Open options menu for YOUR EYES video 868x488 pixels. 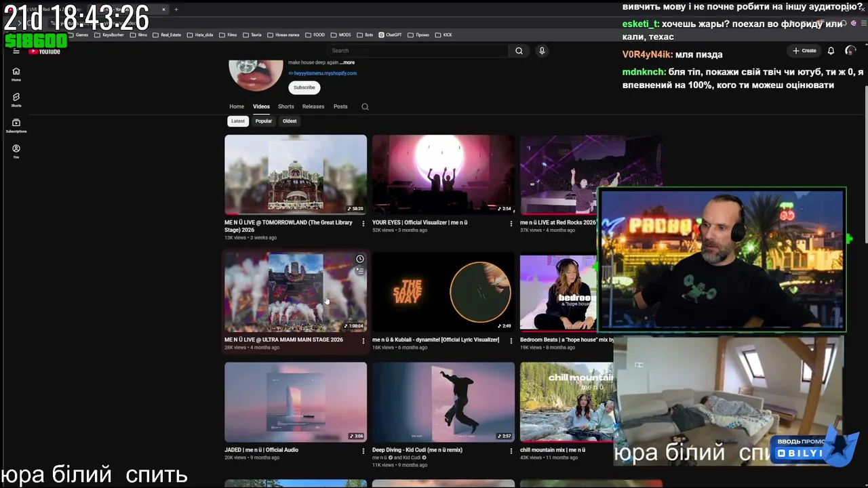[x=511, y=223]
